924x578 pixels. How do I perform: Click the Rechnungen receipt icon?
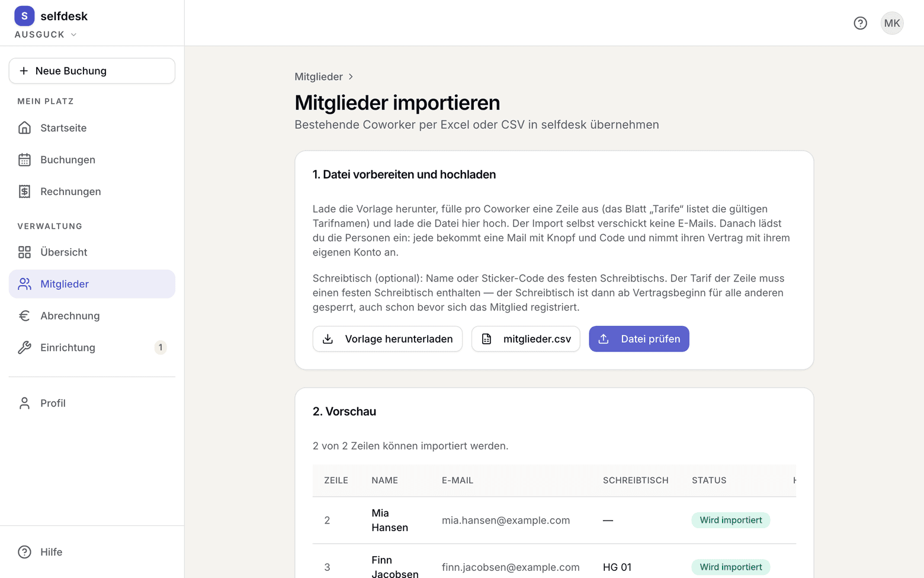[x=24, y=191]
